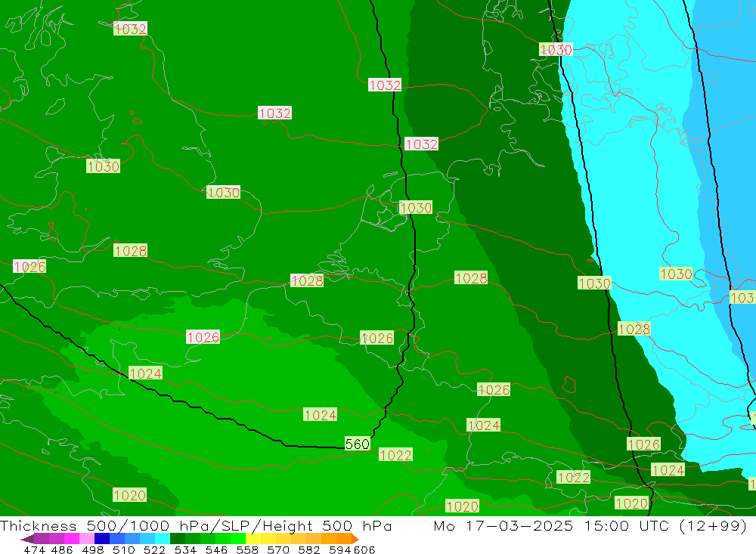Click the 560 height contour label
The image size is (756, 554).
[358, 444]
